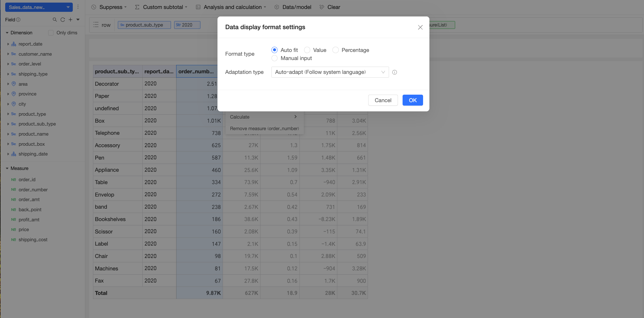Click the Bookshelves row cell
Image resolution: width=644 pixels, height=318 pixels.
(x=118, y=219)
